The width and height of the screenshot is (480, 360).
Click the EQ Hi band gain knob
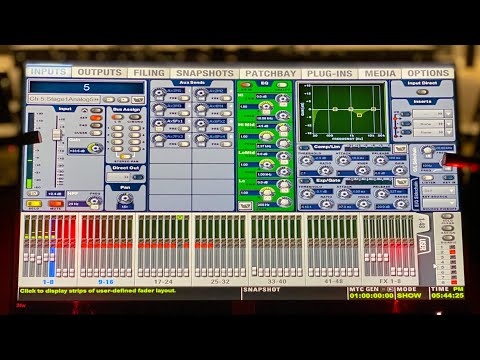point(283,99)
